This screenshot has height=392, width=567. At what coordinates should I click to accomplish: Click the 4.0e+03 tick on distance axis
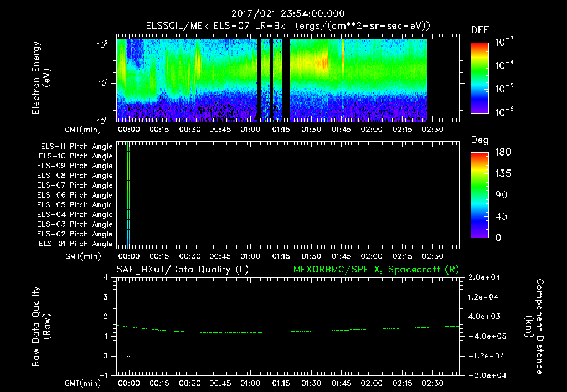[x=484, y=316]
